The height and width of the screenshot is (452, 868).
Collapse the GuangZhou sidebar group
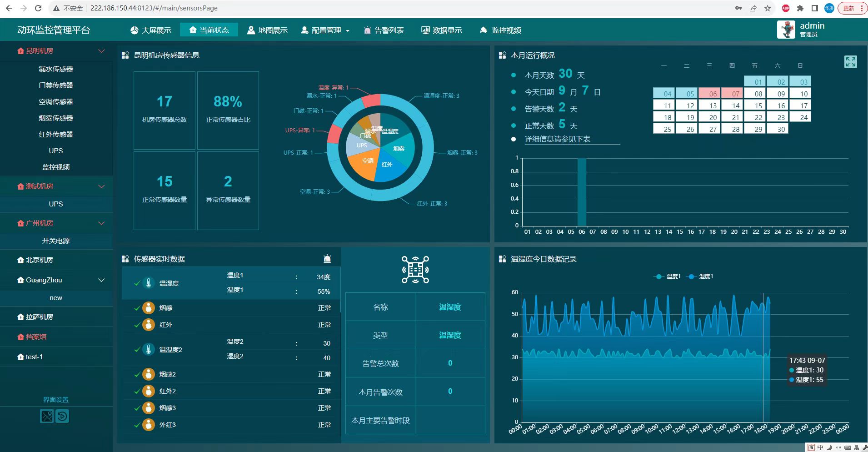(x=101, y=280)
